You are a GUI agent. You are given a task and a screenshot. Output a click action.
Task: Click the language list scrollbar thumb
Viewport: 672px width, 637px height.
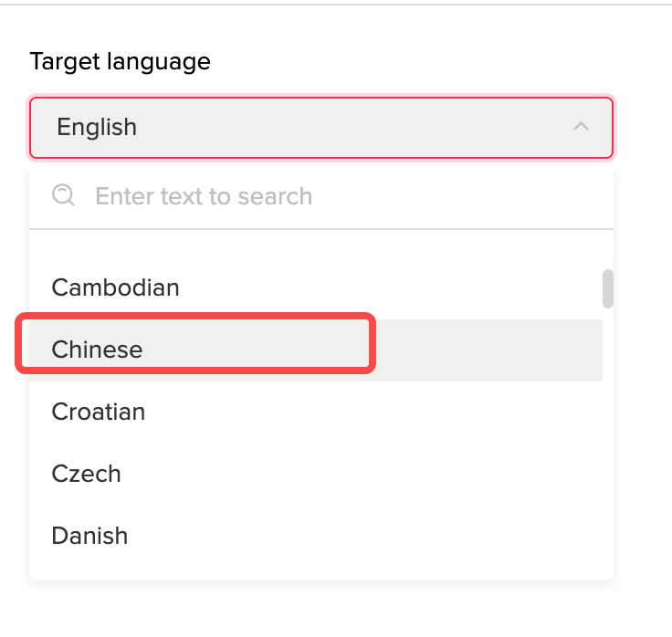coord(607,288)
